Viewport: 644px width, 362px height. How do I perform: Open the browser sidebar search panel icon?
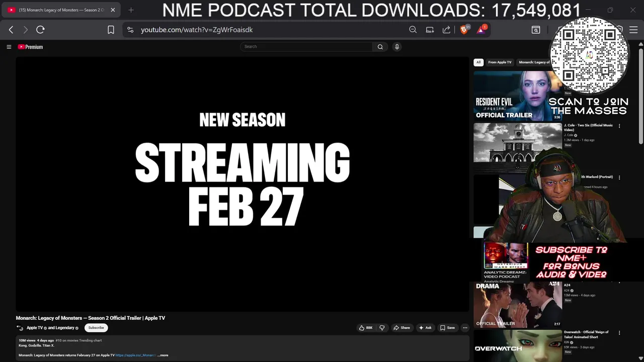[536, 30]
